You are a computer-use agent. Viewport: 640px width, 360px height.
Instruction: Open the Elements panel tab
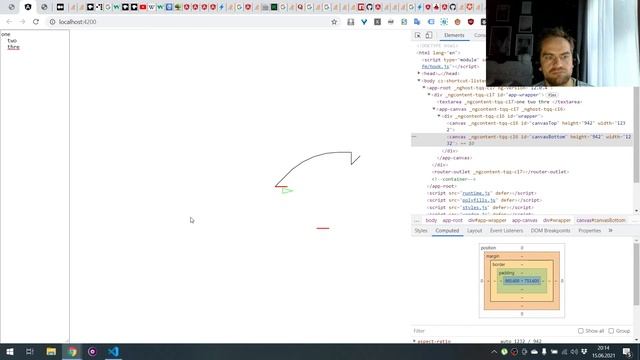pos(454,36)
